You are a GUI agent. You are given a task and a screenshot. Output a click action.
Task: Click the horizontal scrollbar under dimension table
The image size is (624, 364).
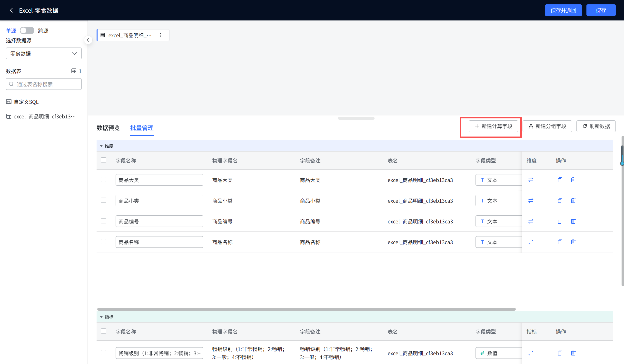306,309
